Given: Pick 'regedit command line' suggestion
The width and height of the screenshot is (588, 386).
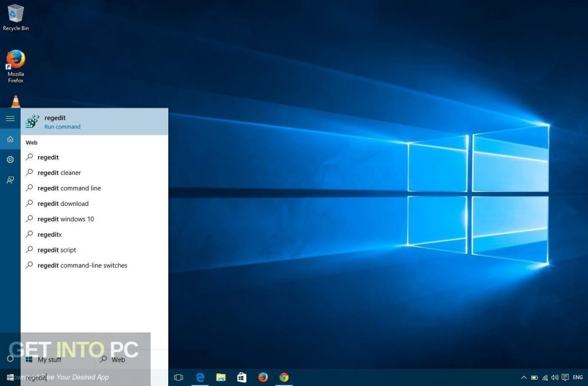Looking at the screenshot, I should tap(95, 188).
